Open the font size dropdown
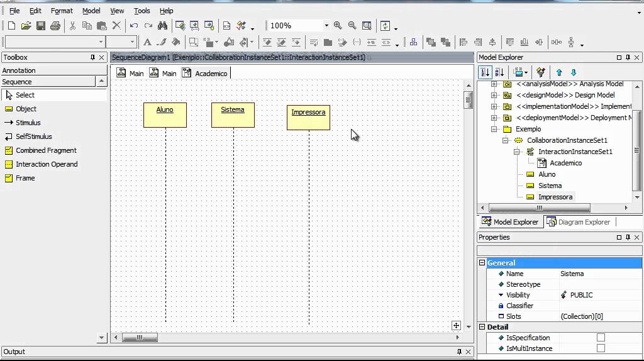This screenshot has width=644, height=361. pyautogui.click(x=132, y=42)
